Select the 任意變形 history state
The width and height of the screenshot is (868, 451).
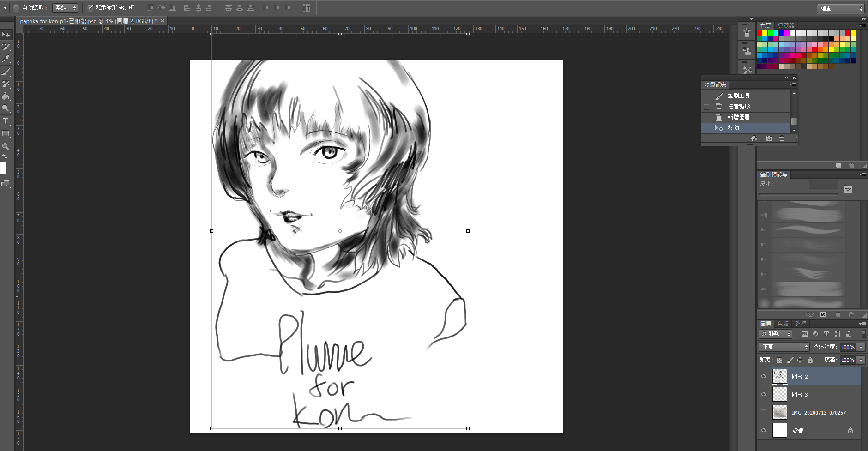746,107
